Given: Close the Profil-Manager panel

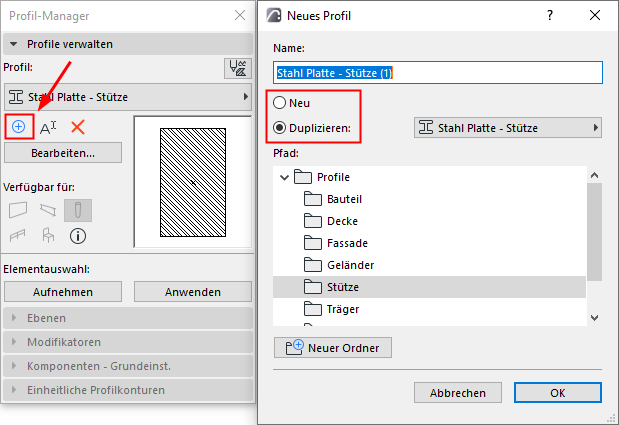Looking at the screenshot, I should point(240,15).
